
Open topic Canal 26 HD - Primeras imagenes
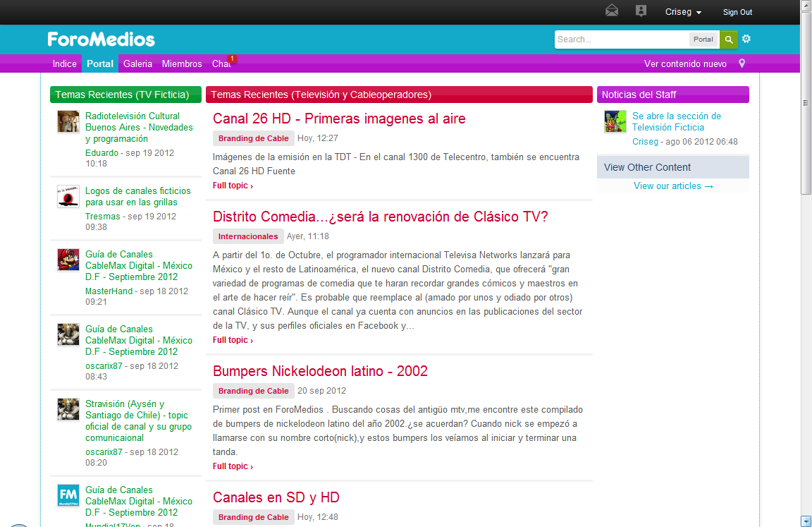coord(339,119)
